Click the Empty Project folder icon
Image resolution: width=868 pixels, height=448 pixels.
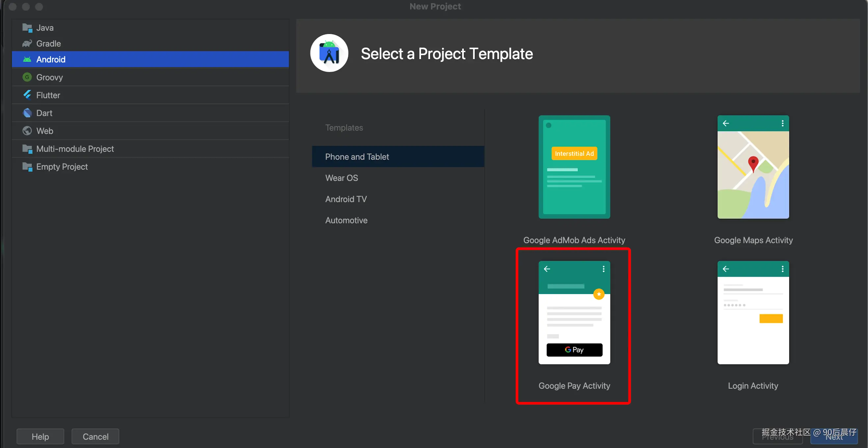click(x=27, y=166)
